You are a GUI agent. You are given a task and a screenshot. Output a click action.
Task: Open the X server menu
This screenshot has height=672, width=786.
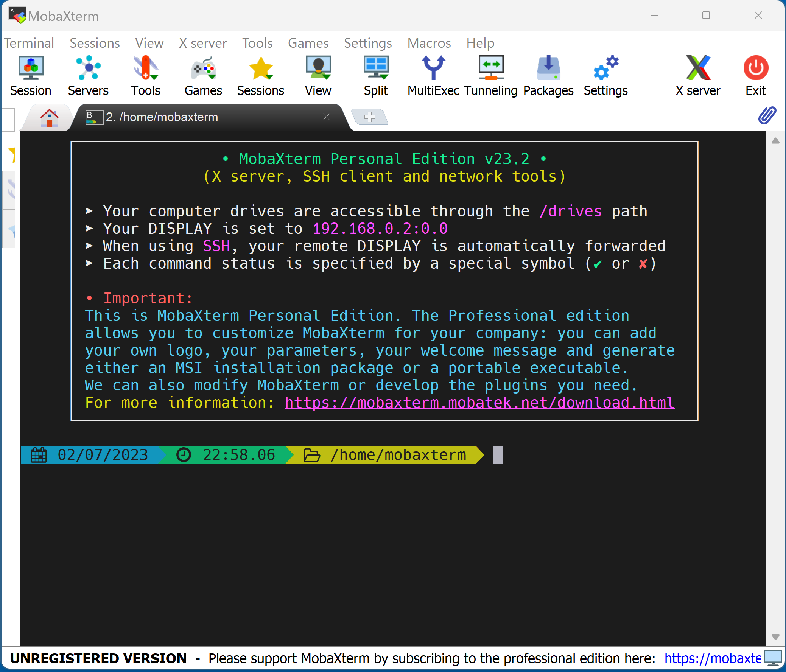[203, 43]
